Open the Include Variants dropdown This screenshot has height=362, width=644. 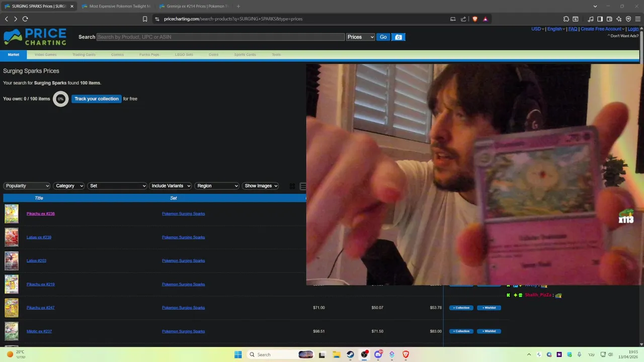[171, 186]
